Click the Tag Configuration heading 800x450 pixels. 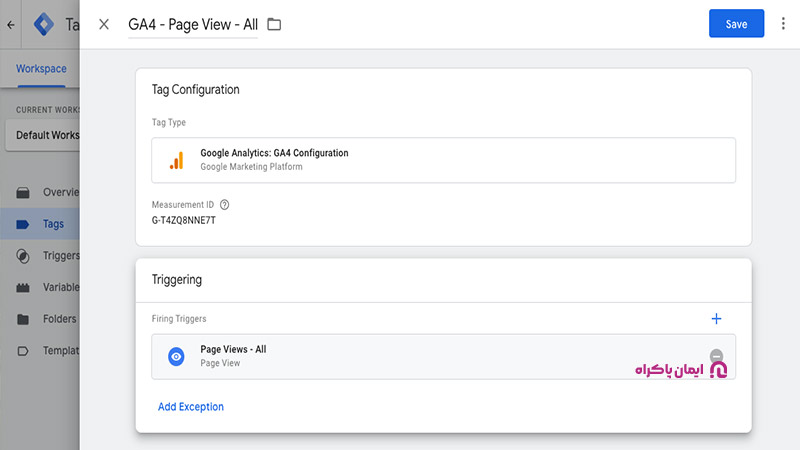pyautogui.click(x=195, y=90)
